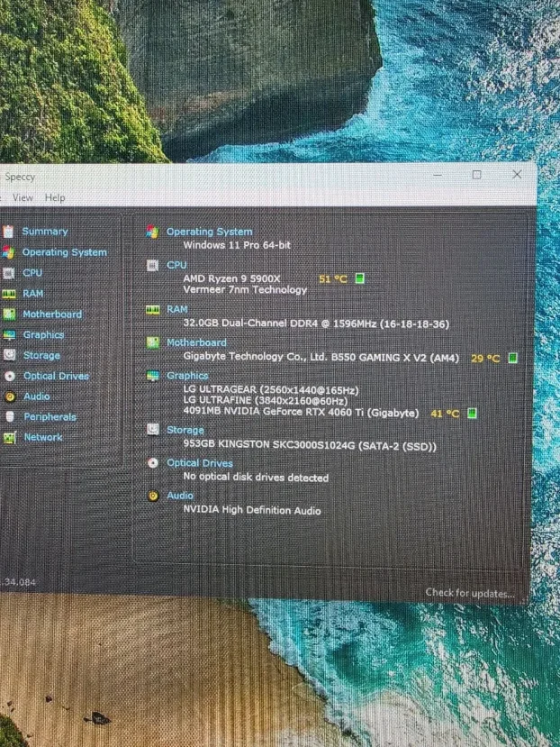The height and width of the screenshot is (747, 560).
Task: Click 'No optical disk drives detected' text
Action: point(256,478)
